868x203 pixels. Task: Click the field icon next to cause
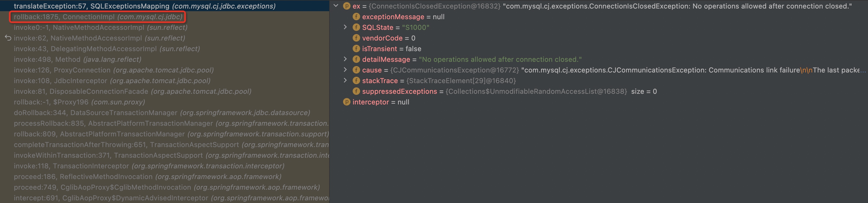(356, 70)
